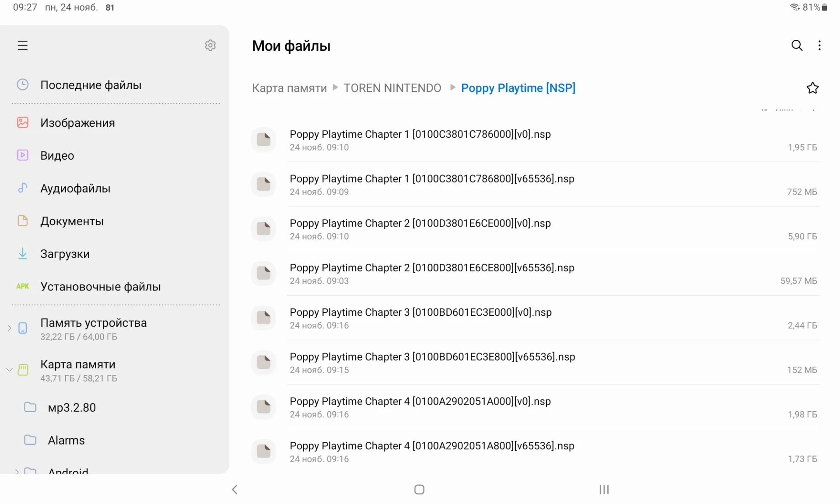Tap the search magnifier icon
840x504 pixels.
[x=797, y=45]
